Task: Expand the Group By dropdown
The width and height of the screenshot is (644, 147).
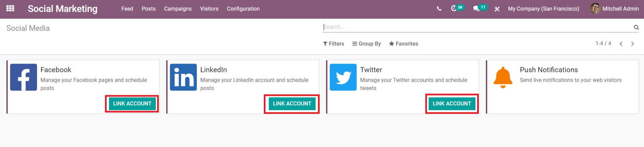Action: click(x=366, y=44)
